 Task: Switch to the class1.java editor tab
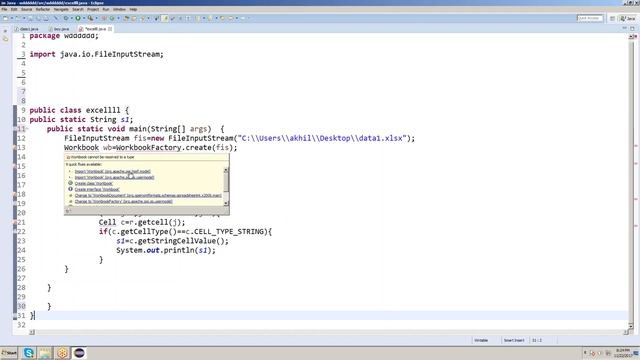click(27, 29)
